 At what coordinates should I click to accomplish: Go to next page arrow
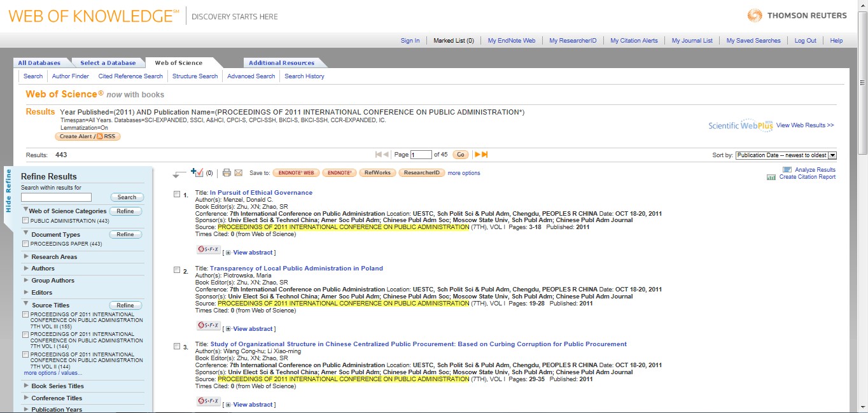(478, 155)
